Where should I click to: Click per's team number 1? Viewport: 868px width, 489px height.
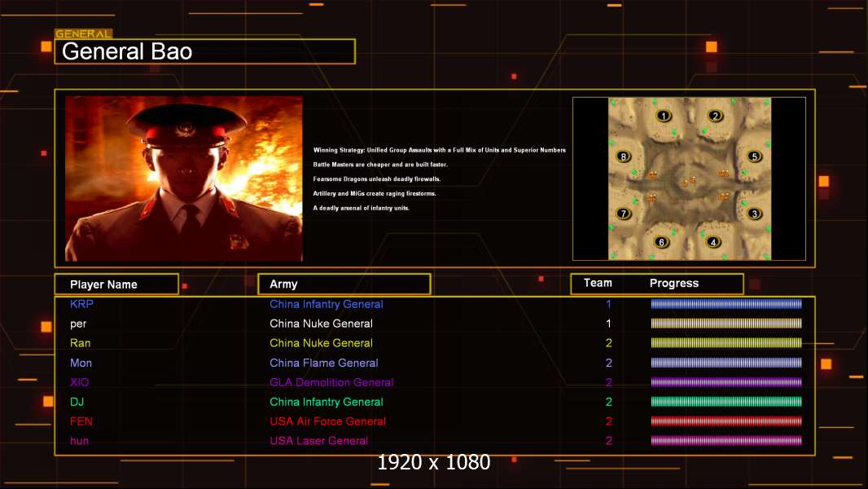(608, 324)
